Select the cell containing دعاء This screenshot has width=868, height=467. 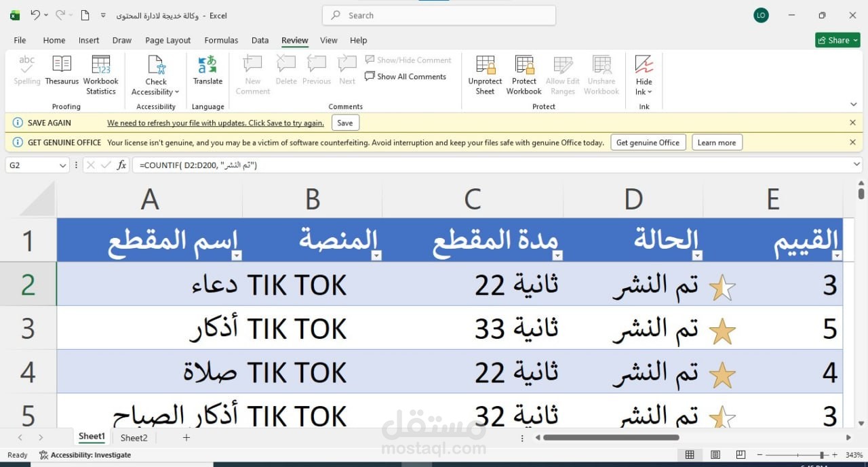[x=150, y=284]
